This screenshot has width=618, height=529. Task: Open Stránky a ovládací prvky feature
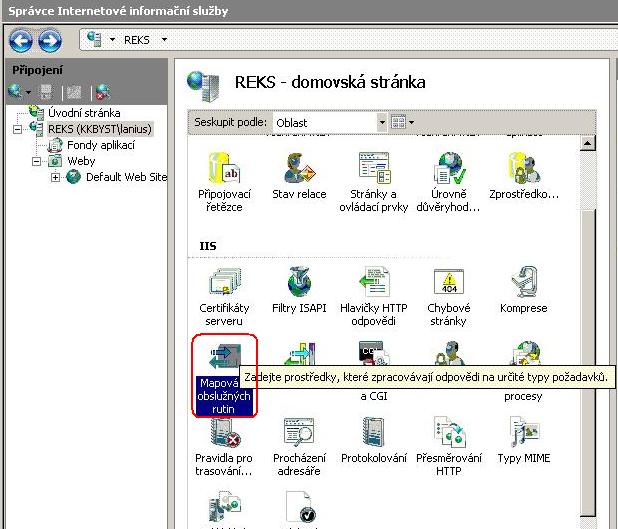tap(374, 183)
